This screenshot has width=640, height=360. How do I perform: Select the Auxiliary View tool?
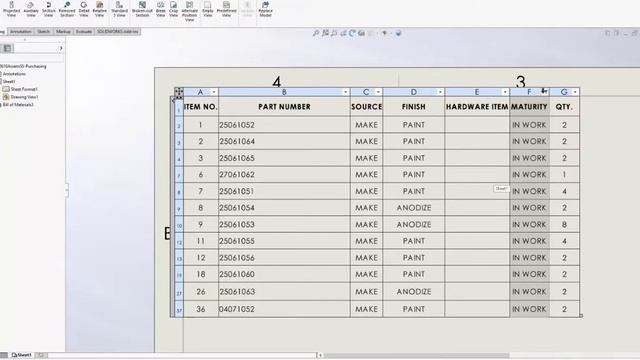click(31, 9)
